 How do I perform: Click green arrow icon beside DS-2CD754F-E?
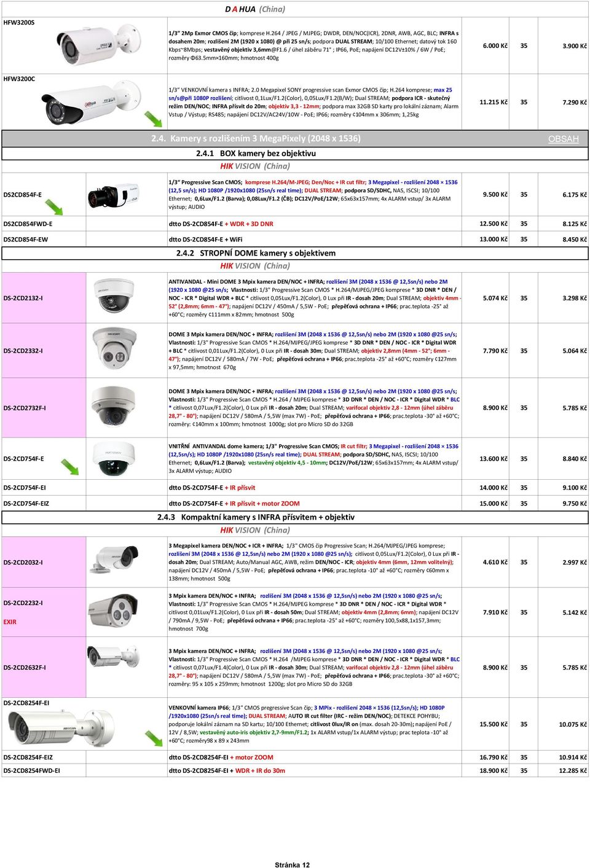coord(70,467)
